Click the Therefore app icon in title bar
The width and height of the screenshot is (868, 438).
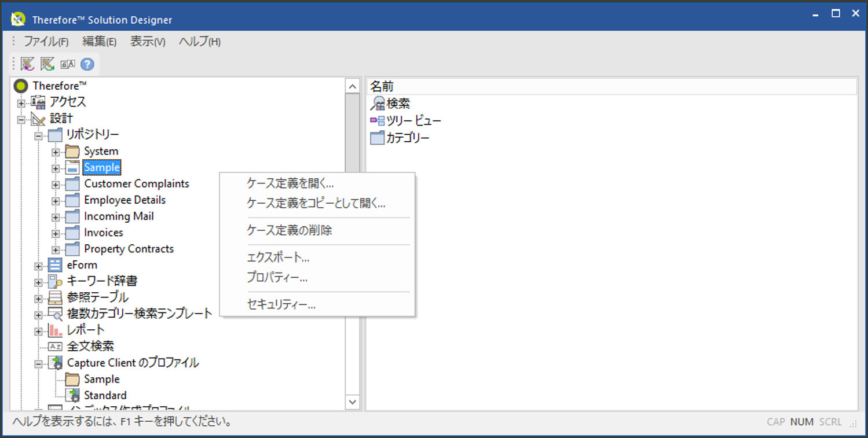pyautogui.click(x=18, y=20)
